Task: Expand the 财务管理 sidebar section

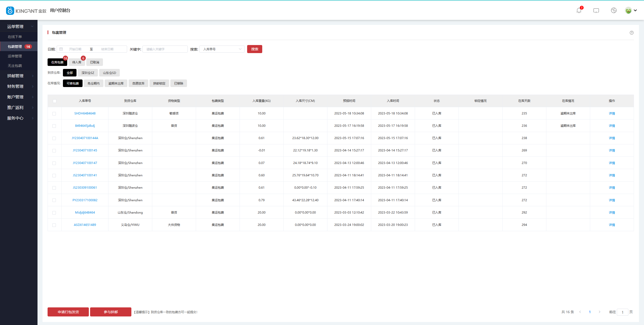Action: point(19,86)
